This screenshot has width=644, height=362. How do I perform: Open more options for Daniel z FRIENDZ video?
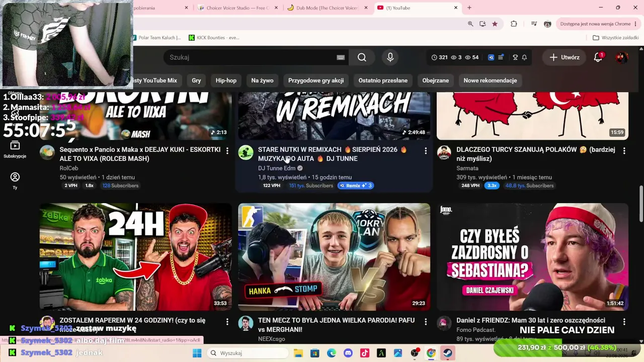[624, 322]
